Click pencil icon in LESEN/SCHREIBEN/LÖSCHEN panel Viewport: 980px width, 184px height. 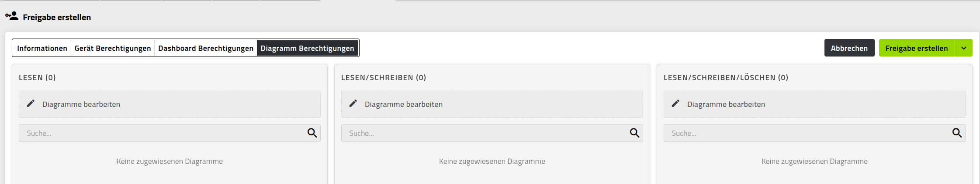(675, 103)
